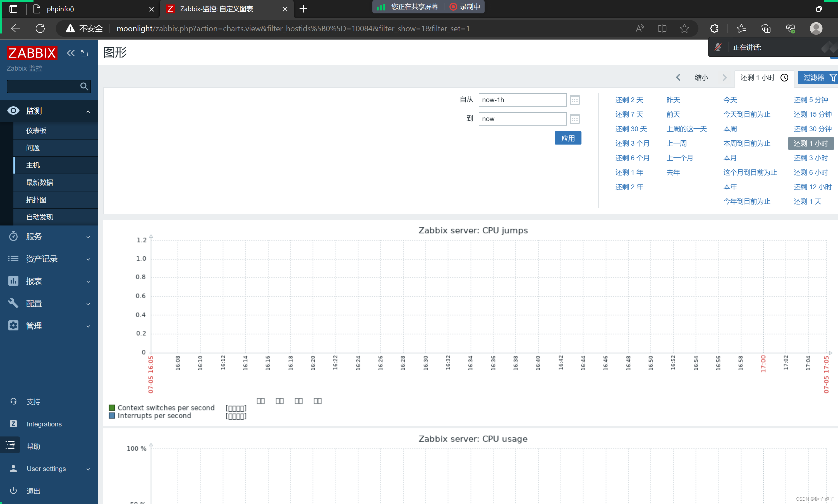Click the blue Interrupts legend swatch

pos(112,416)
